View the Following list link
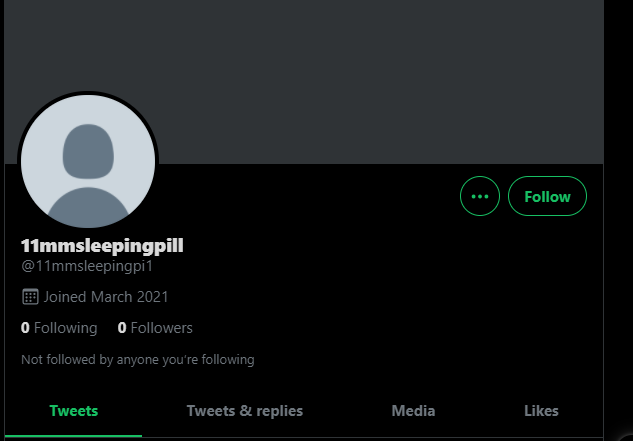Image resolution: width=633 pixels, height=441 pixels. tap(59, 328)
